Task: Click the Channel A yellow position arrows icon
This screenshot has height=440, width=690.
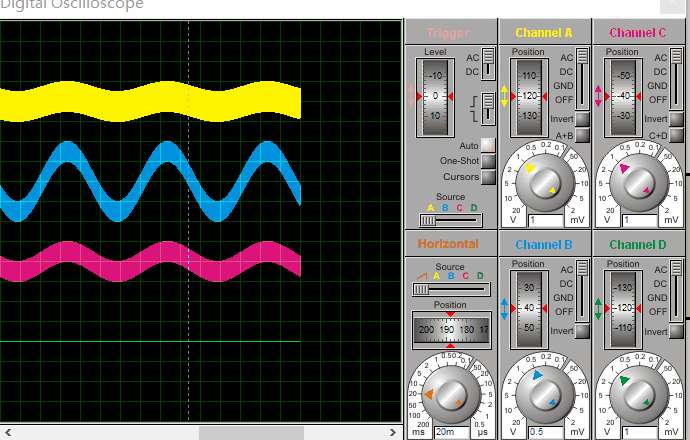Action: tap(504, 96)
